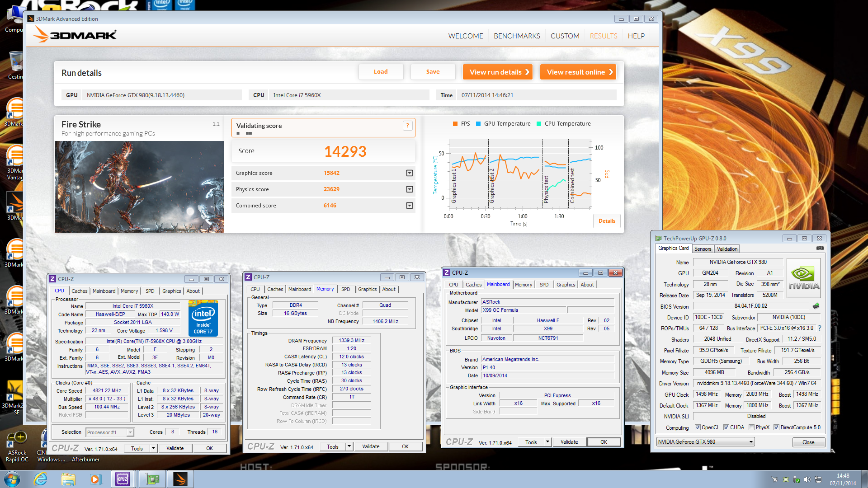Open the HELP tab in 3DMark
868x488 pixels.
click(636, 36)
